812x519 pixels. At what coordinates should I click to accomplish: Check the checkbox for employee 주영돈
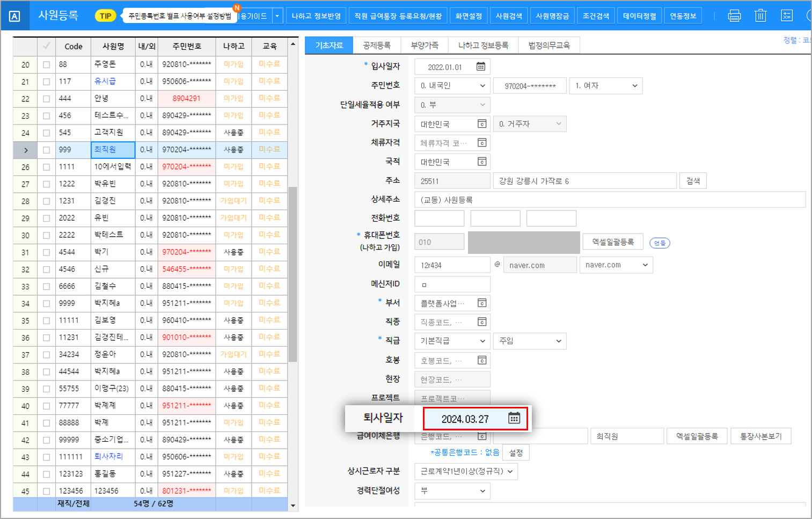(x=47, y=64)
